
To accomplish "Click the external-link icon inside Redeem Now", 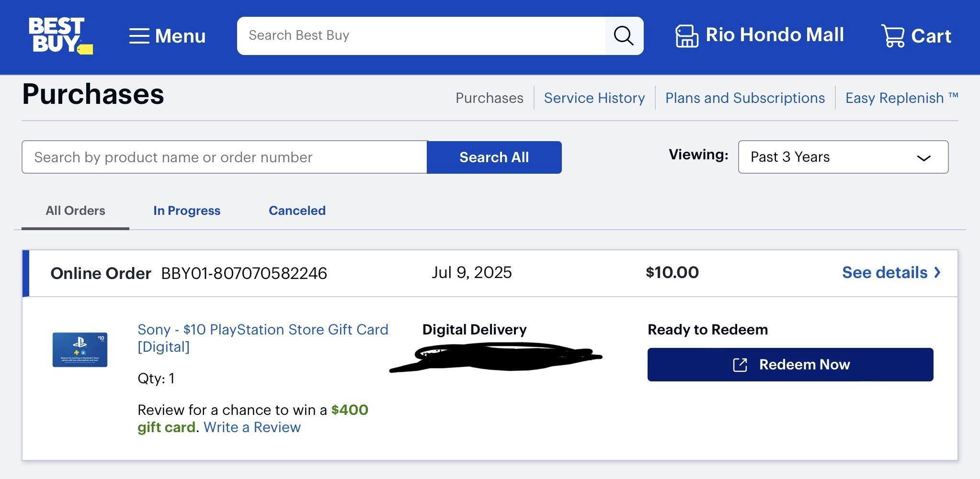I will point(740,364).
